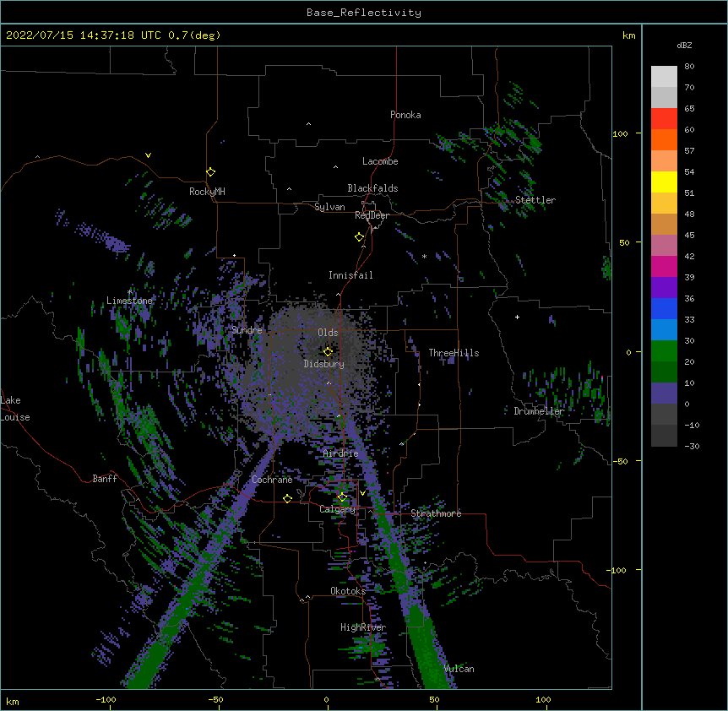
Task: Pick the blue 33-36 dBZ legend swatch
Action: 664,308
